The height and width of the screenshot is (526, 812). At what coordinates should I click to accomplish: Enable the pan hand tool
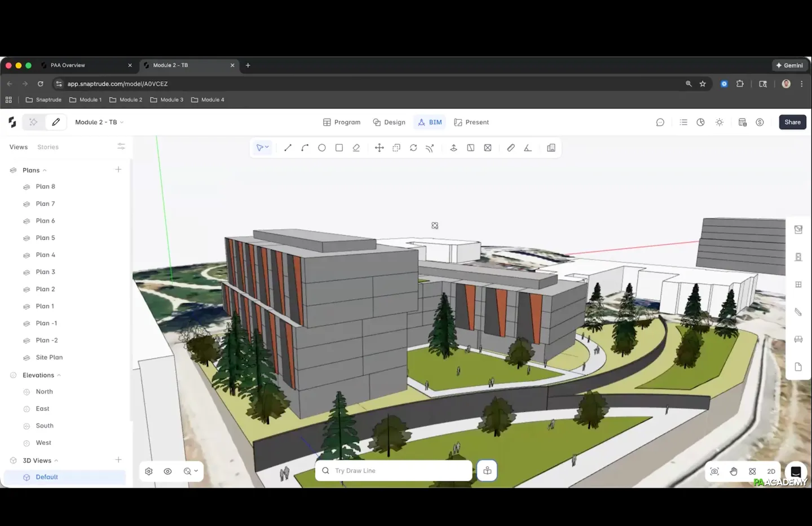coord(734,471)
